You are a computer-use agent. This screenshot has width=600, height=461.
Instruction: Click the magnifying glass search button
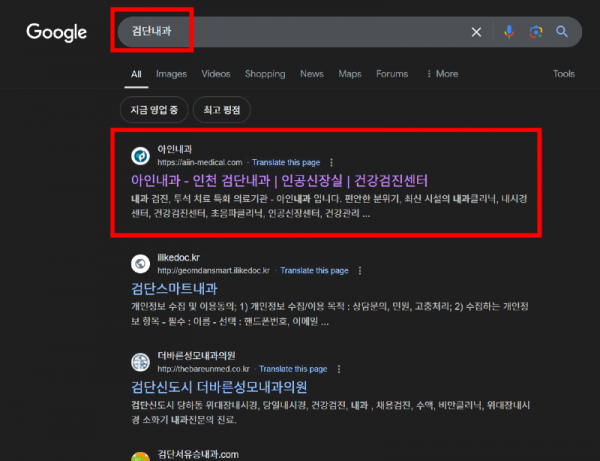pos(562,32)
